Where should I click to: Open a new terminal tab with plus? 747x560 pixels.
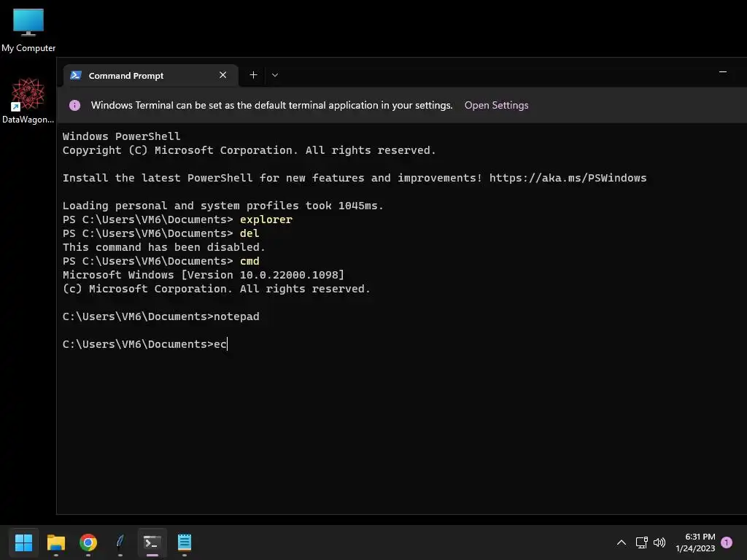click(x=253, y=75)
